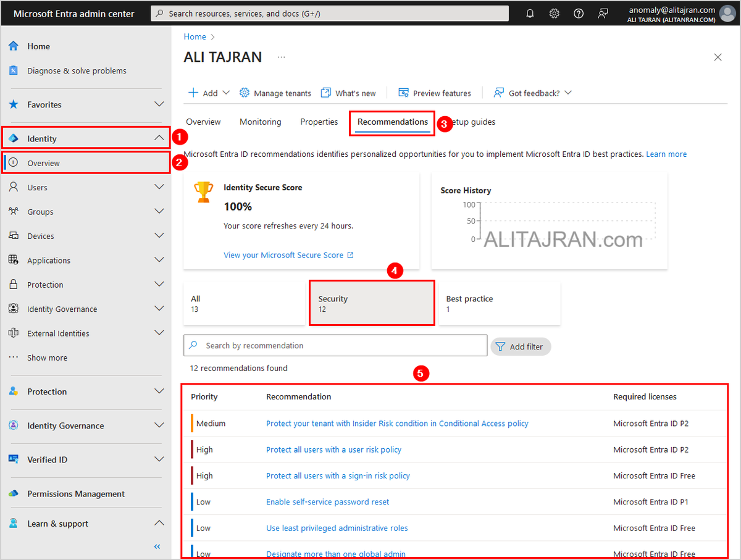Open Permissions Management from the sidebar

(x=75, y=493)
